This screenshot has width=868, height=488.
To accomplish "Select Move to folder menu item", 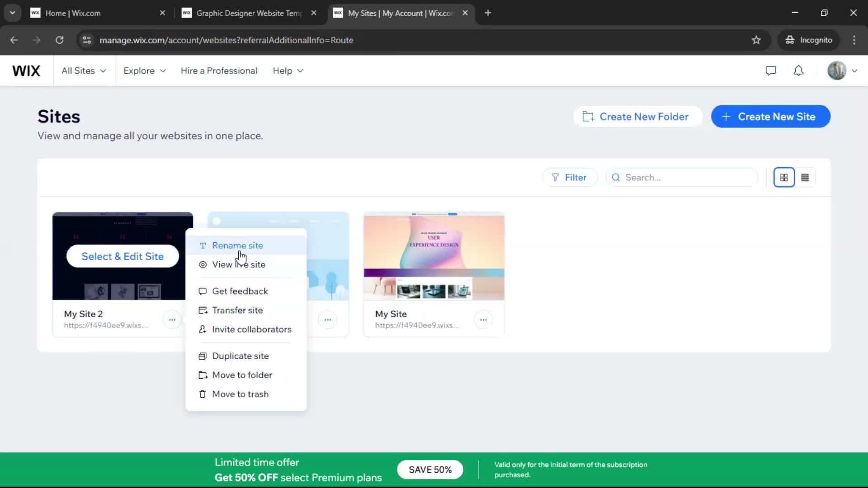I will coord(246,375).
